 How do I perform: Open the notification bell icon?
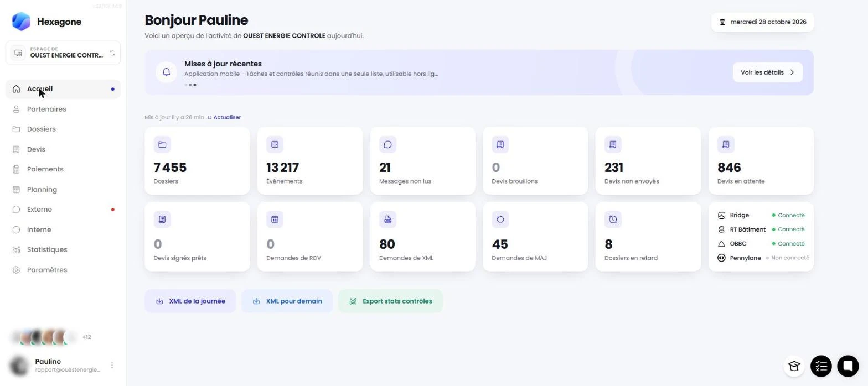tap(166, 72)
